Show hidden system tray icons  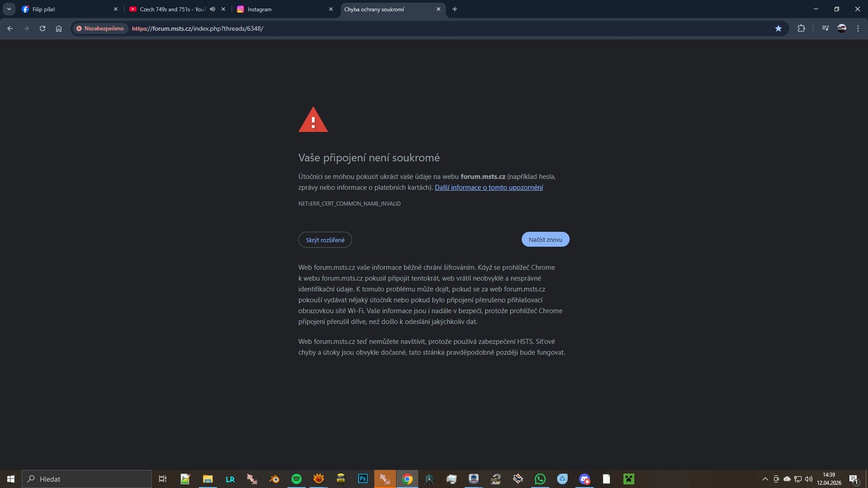click(765, 479)
